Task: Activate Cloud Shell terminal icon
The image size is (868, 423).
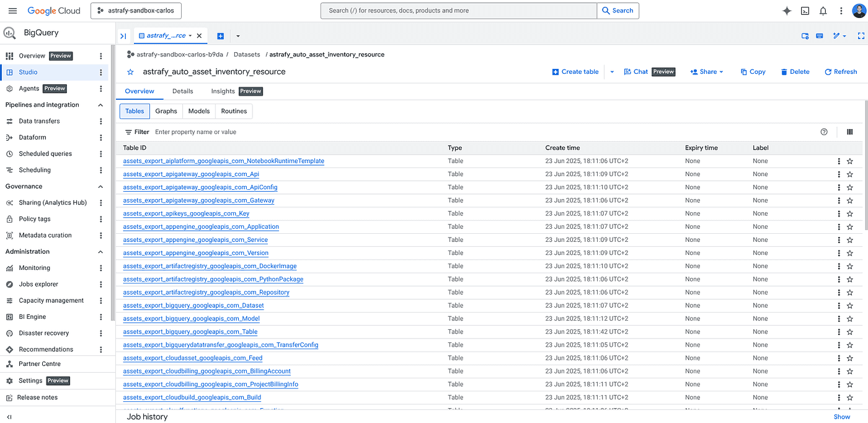Action: coord(805,11)
